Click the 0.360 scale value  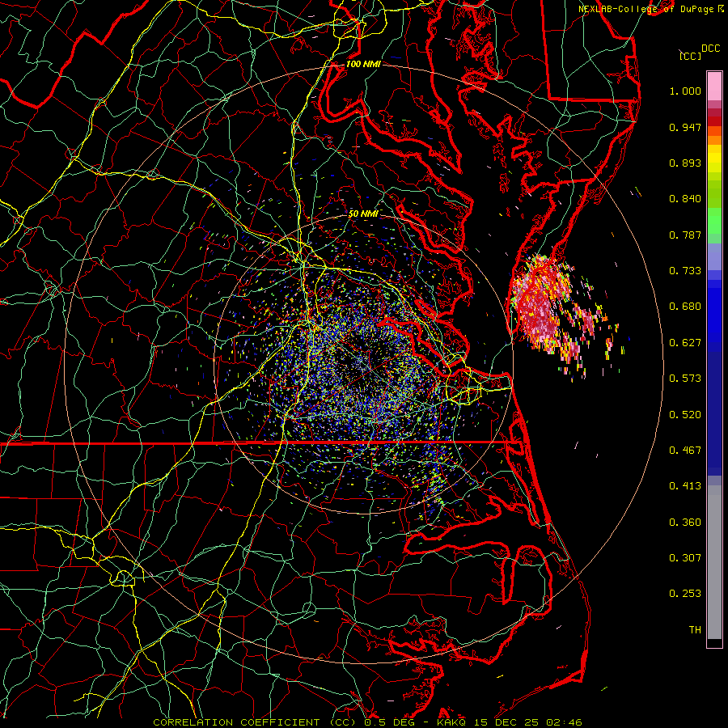tap(685, 523)
